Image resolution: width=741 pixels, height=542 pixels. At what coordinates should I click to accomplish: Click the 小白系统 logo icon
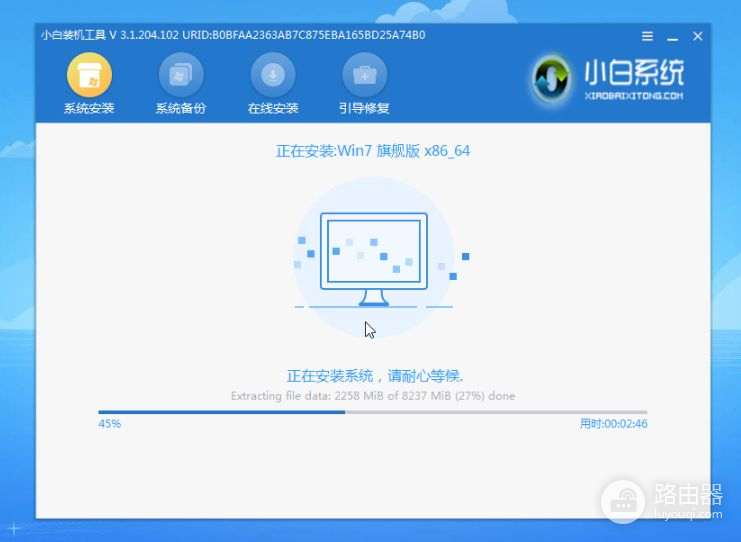[551, 80]
